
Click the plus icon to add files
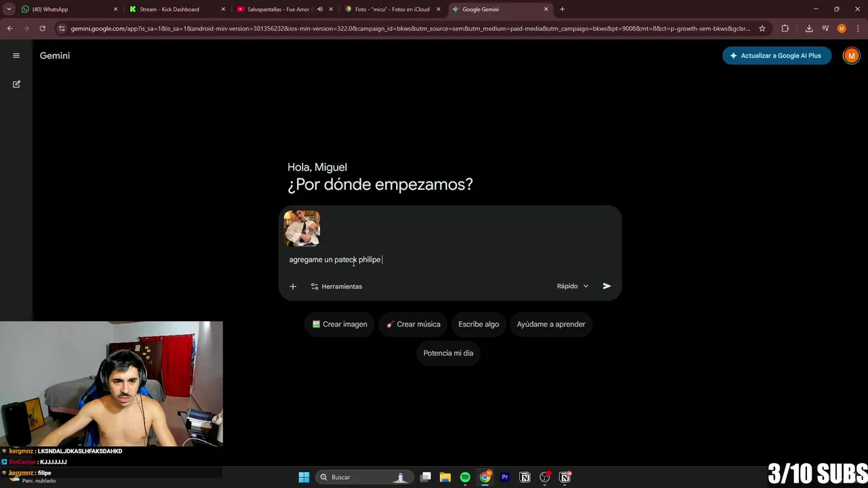tap(293, 286)
